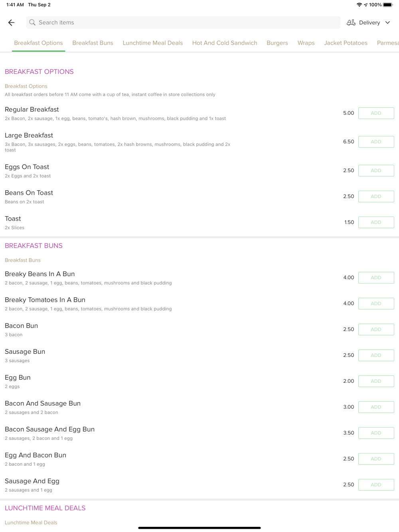Add Regular Breakfast to order
This screenshot has width=399, height=532.
coord(376,113)
